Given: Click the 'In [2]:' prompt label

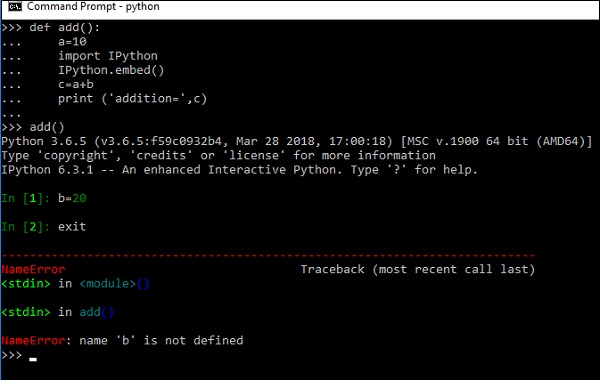Looking at the screenshot, I should (26, 227).
